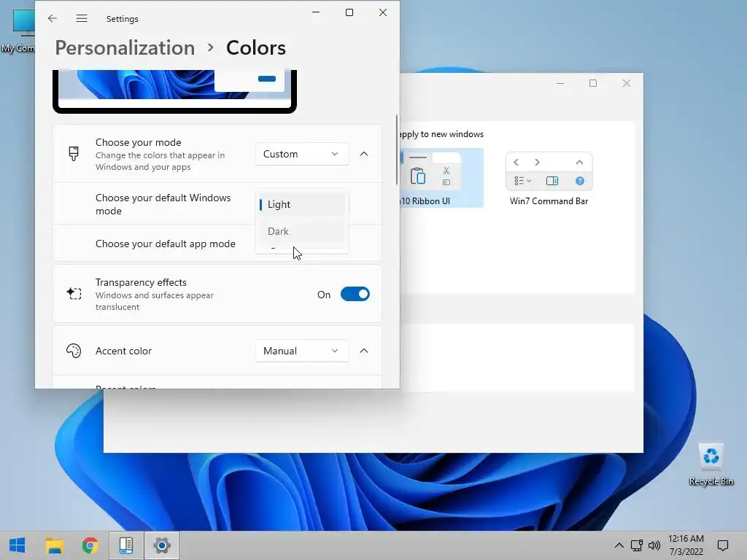The height and width of the screenshot is (560, 747).
Task: Click Personalization in the breadcrumb
Action: click(125, 48)
